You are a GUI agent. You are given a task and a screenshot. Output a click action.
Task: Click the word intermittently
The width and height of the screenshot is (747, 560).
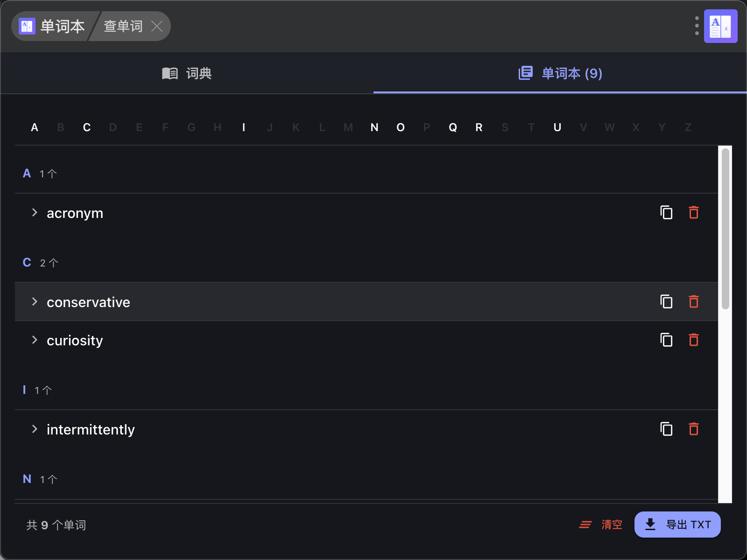91,430
